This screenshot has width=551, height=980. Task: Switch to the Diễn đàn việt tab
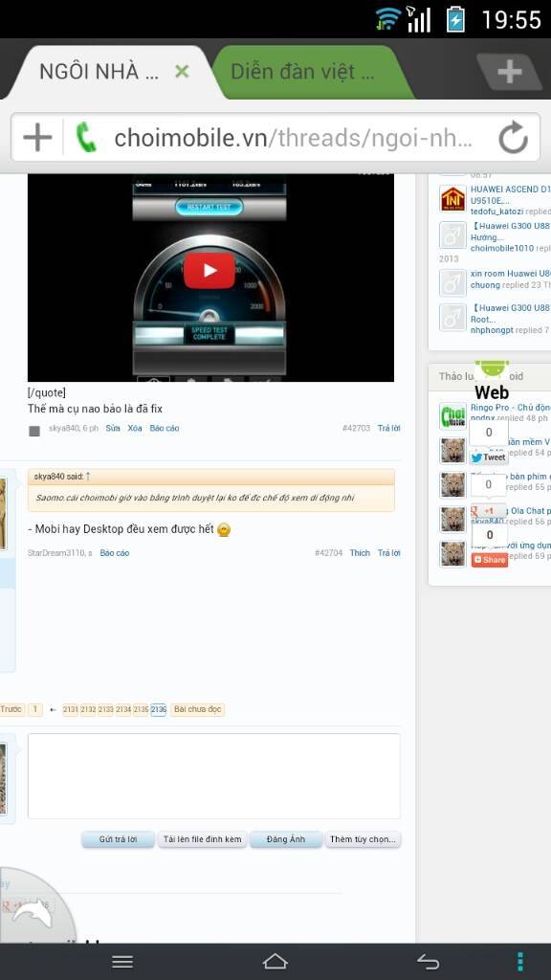[302, 72]
